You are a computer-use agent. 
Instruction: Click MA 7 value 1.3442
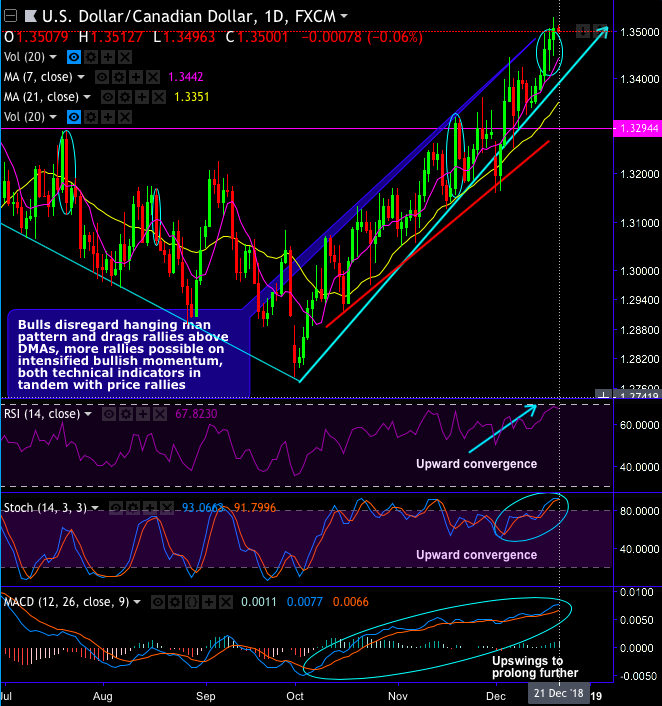click(186, 77)
